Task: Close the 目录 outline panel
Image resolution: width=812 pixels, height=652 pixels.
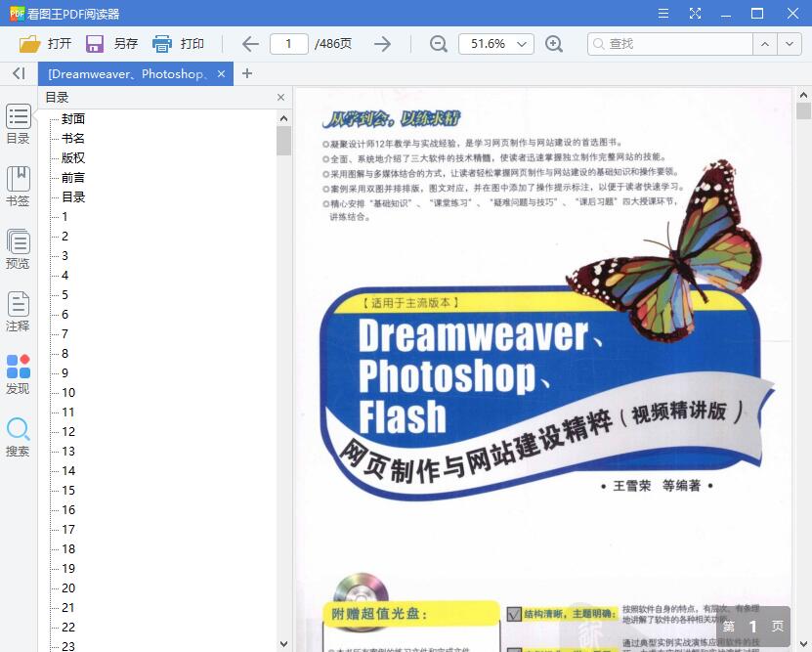Action: click(280, 98)
